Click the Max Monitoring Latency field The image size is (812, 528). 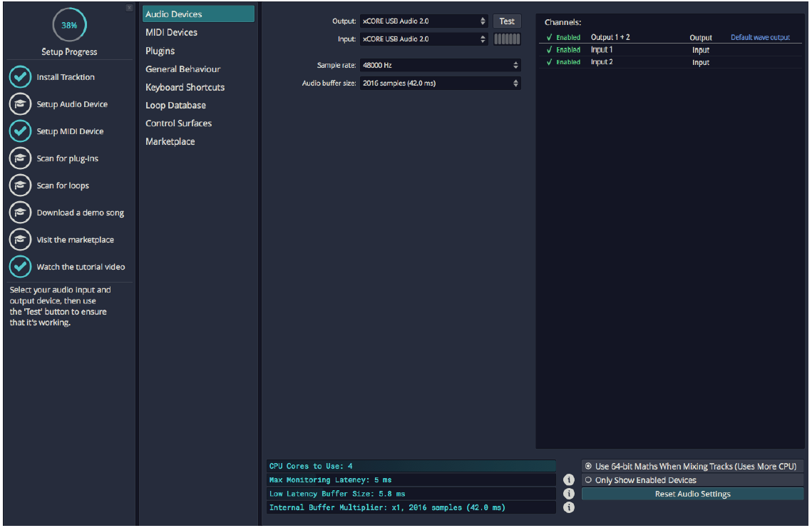click(411, 479)
